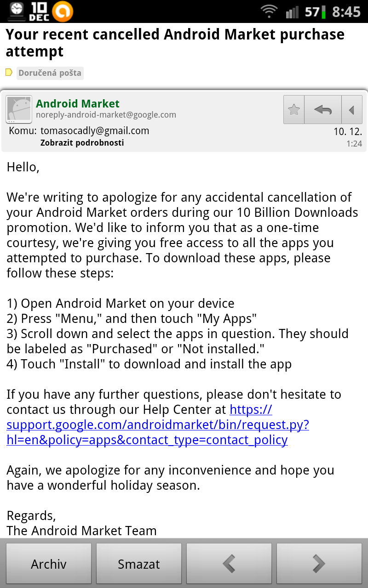Screen dimensions: 368x588
Task: Tap the orange circular notification icon
Action: tap(63, 11)
